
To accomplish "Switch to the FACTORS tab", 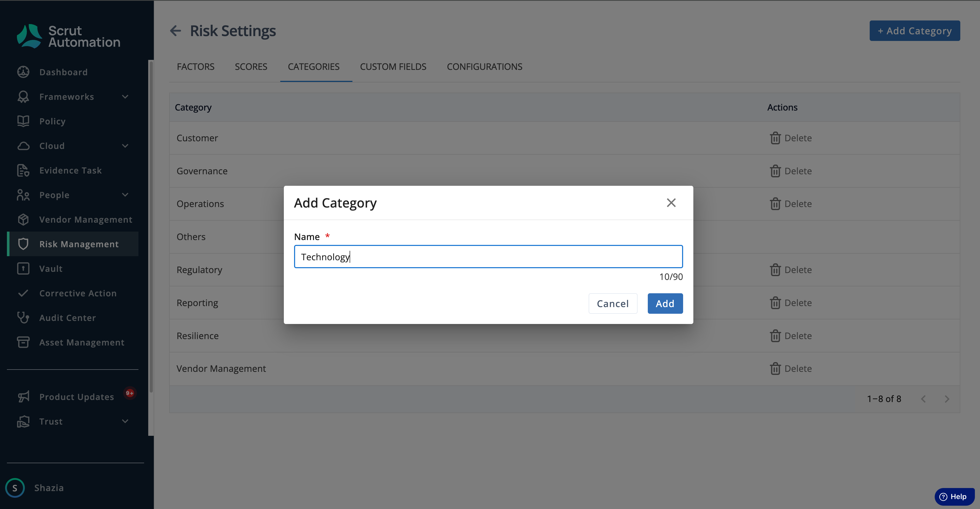I will [196, 67].
